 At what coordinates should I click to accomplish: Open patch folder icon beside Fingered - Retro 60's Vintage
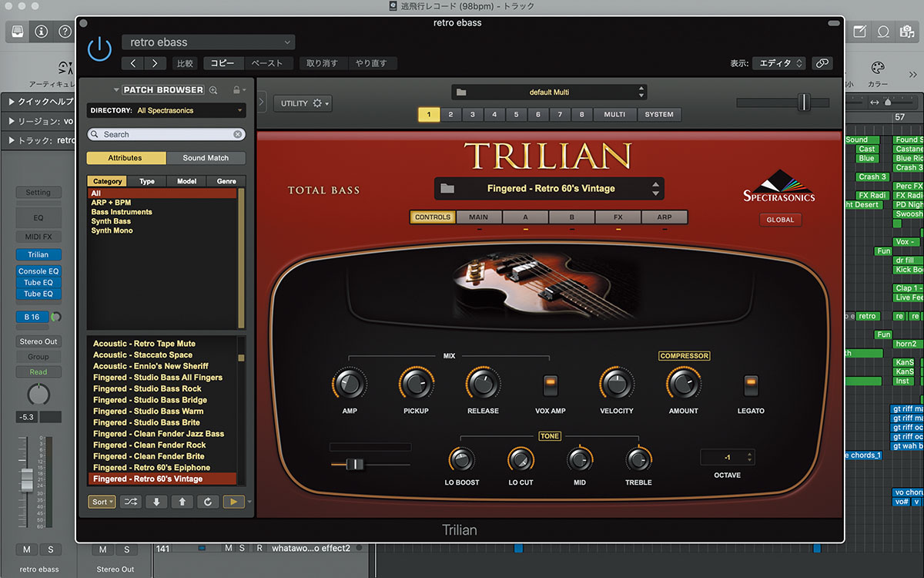tap(447, 189)
